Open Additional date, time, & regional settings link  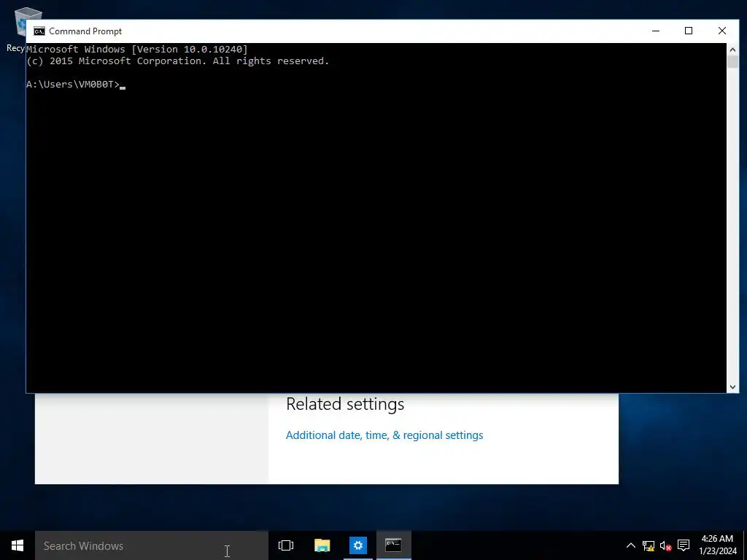pos(384,435)
